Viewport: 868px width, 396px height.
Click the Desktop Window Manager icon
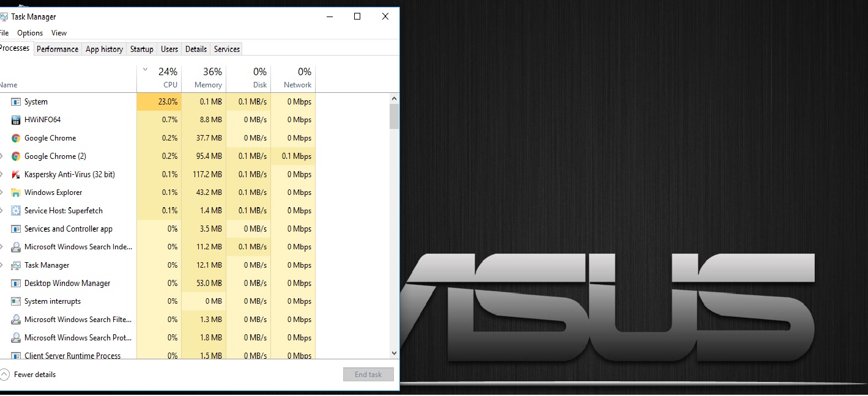coord(16,284)
